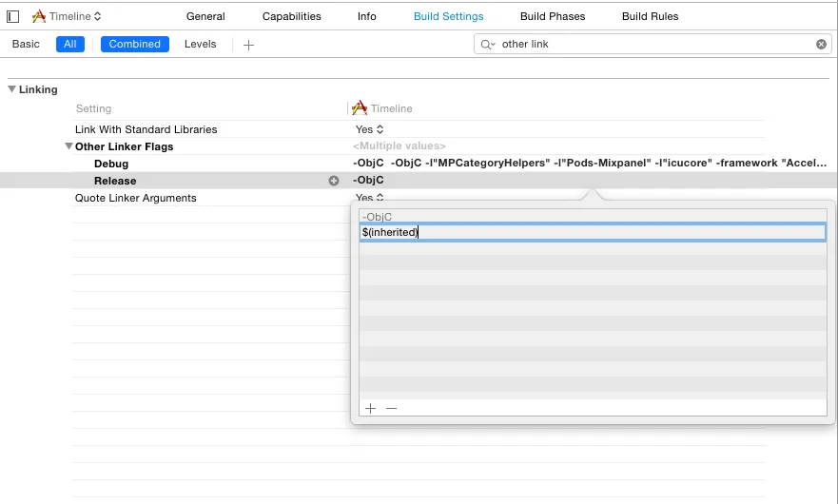This screenshot has height=504, width=838.
Task: Switch to Levels view mode
Action: coord(201,44)
